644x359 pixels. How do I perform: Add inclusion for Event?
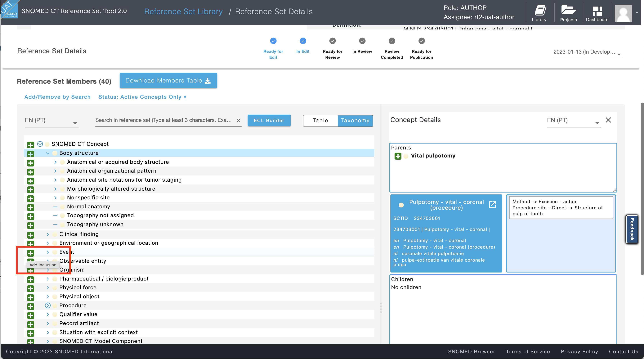pyautogui.click(x=30, y=253)
